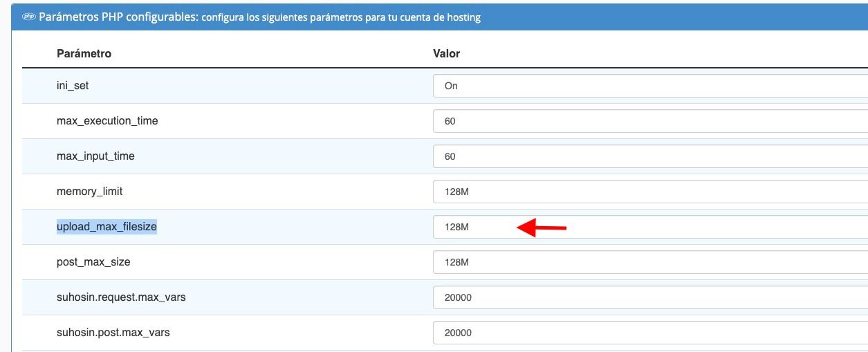Click the max_input_time parameter label
This screenshot has height=352, width=868.
click(95, 156)
